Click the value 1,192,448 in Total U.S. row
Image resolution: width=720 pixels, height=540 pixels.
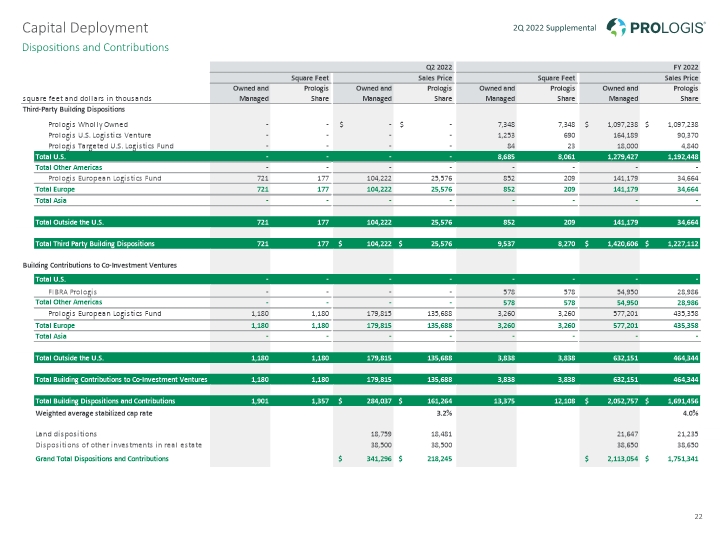[x=683, y=157]
